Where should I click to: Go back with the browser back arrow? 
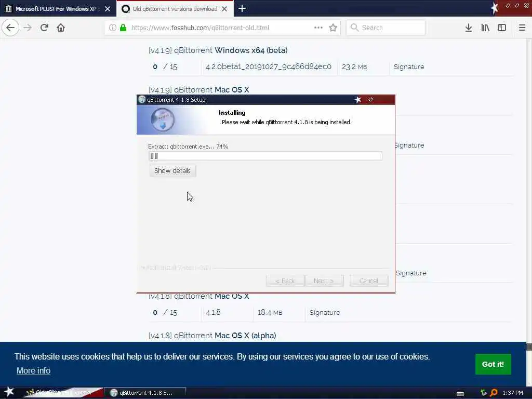click(10, 28)
